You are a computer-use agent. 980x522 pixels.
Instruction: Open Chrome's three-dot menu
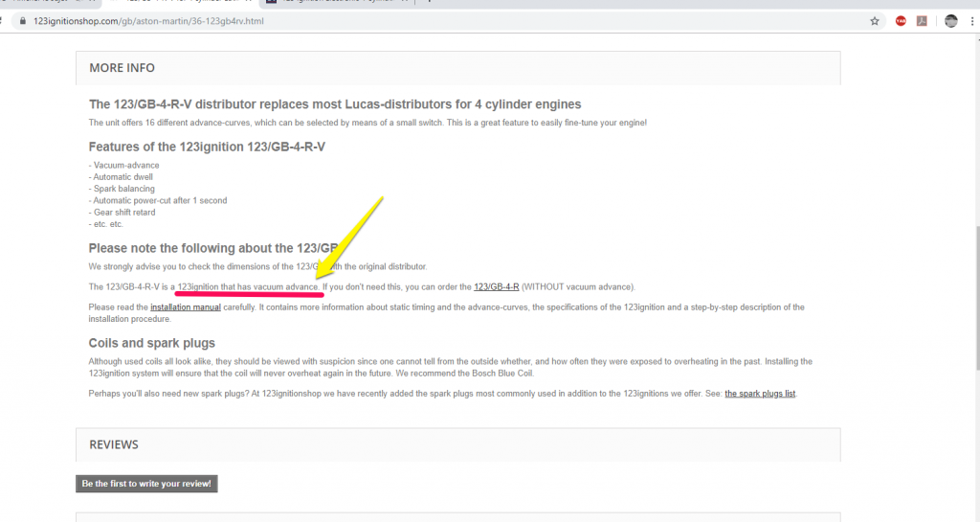click(x=972, y=21)
